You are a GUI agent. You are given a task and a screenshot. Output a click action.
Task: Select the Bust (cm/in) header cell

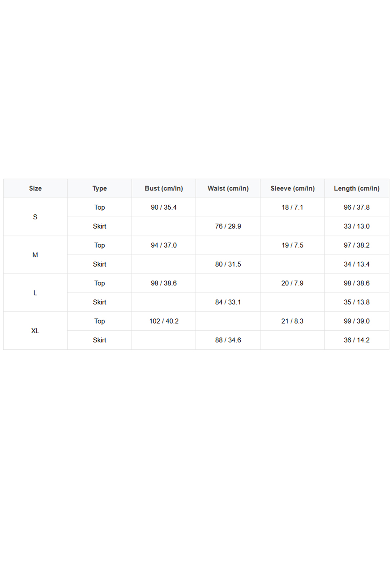click(164, 188)
